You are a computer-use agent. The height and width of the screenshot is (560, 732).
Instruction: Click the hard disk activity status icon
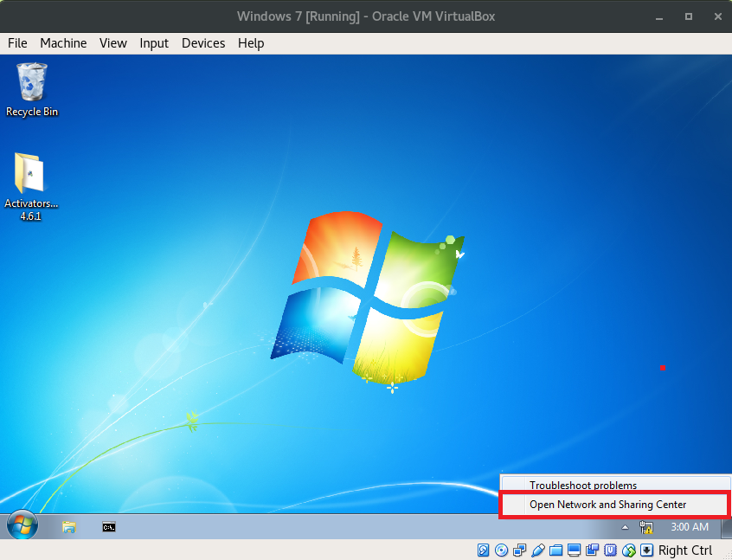pos(483,550)
